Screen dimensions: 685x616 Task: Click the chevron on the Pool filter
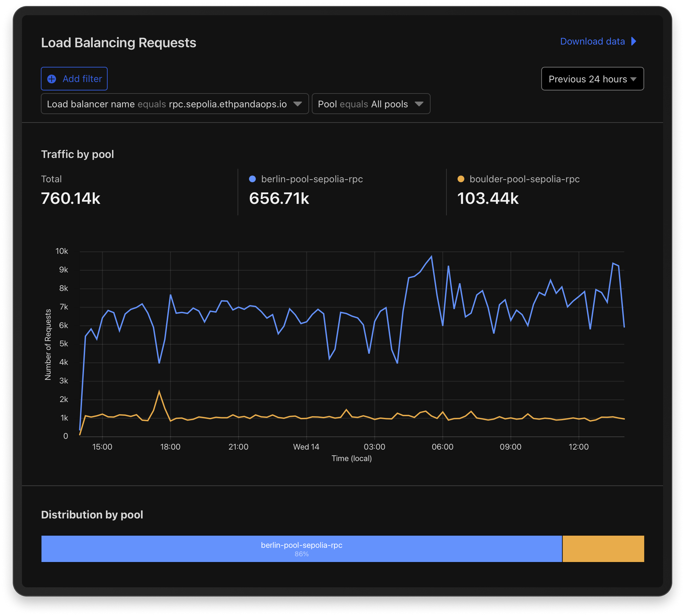point(420,104)
